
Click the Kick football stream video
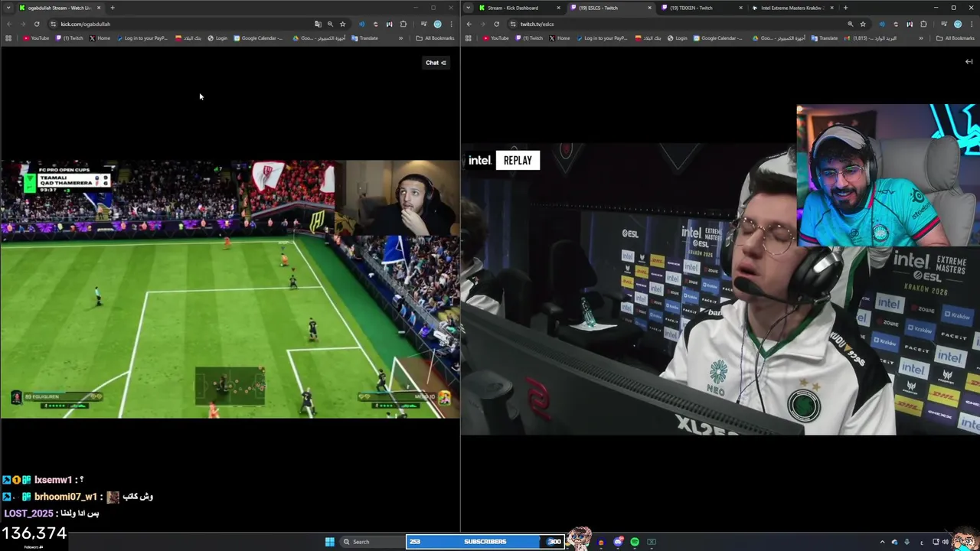point(230,289)
